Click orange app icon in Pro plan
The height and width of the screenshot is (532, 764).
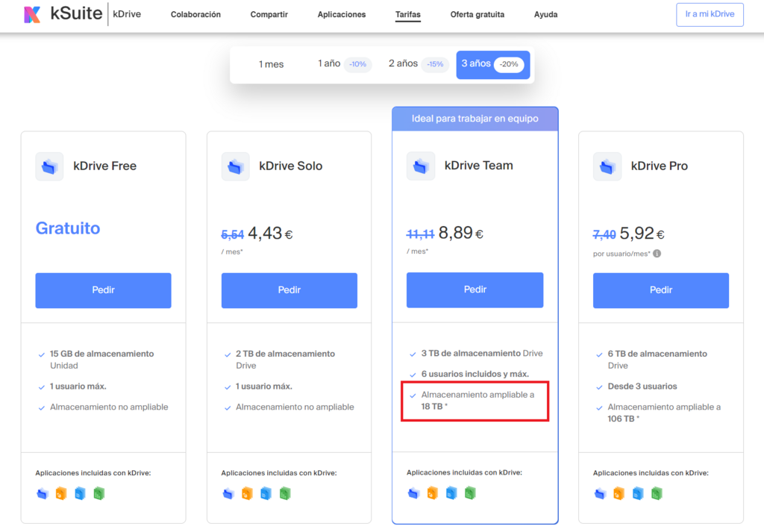coord(619,493)
